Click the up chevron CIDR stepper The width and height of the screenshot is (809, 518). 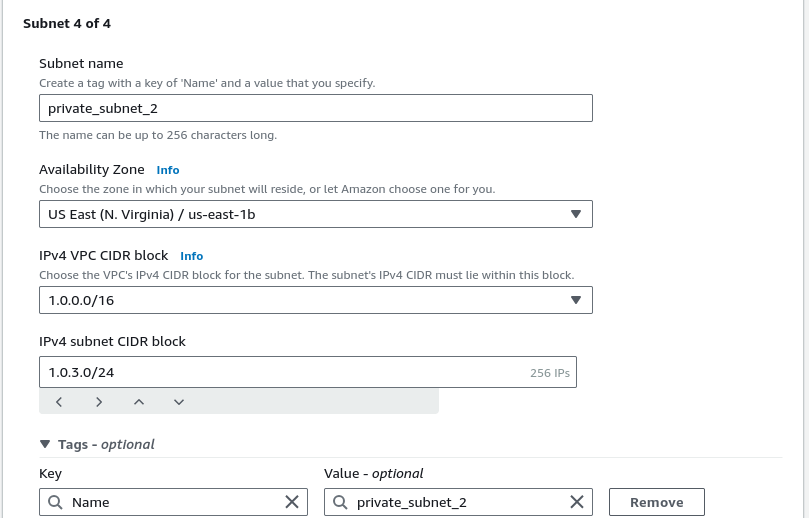click(139, 402)
